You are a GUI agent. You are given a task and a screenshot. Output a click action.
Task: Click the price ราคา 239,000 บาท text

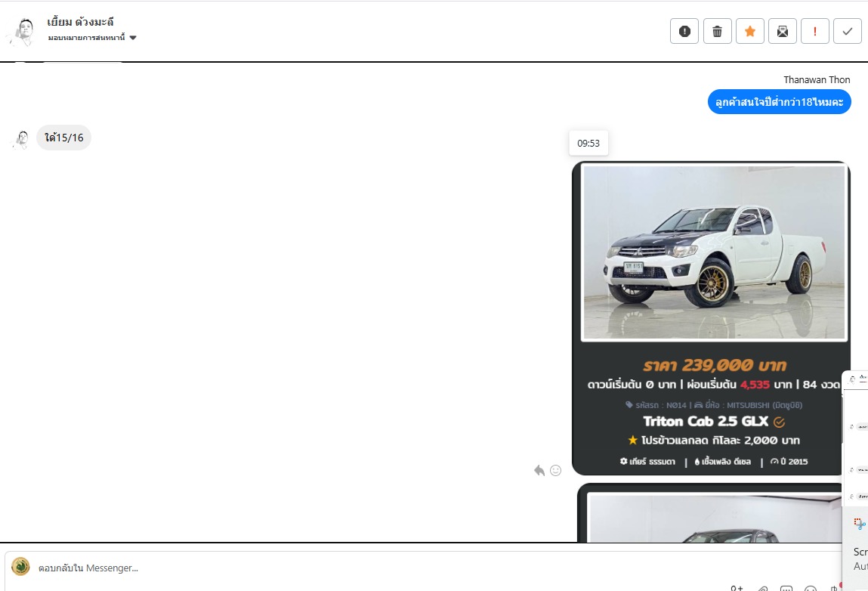pyautogui.click(x=714, y=365)
